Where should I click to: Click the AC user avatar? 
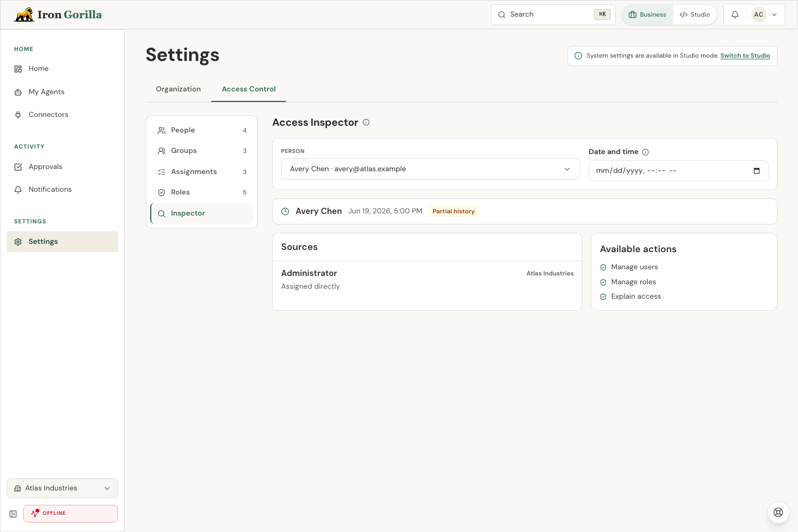click(759, 15)
